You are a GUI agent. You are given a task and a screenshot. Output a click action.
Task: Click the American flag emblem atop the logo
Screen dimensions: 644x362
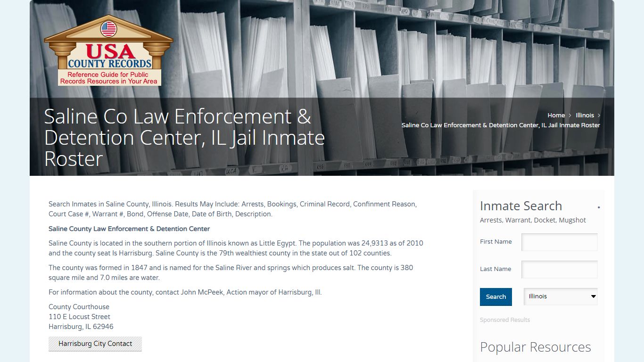pos(108,29)
